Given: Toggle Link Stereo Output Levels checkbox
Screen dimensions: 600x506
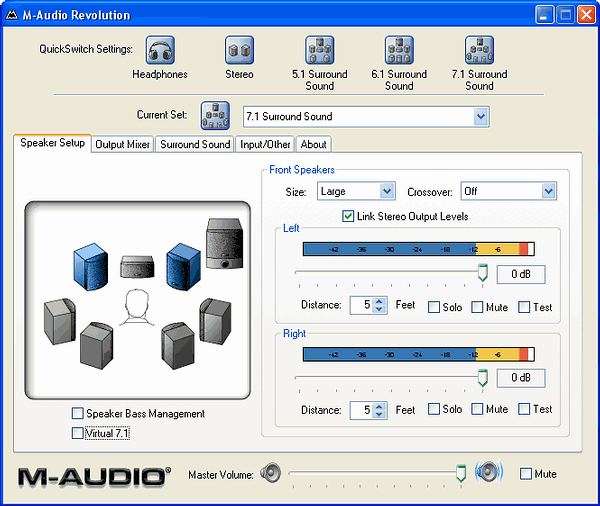Looking at the screenshot, I should coord(348,216).
